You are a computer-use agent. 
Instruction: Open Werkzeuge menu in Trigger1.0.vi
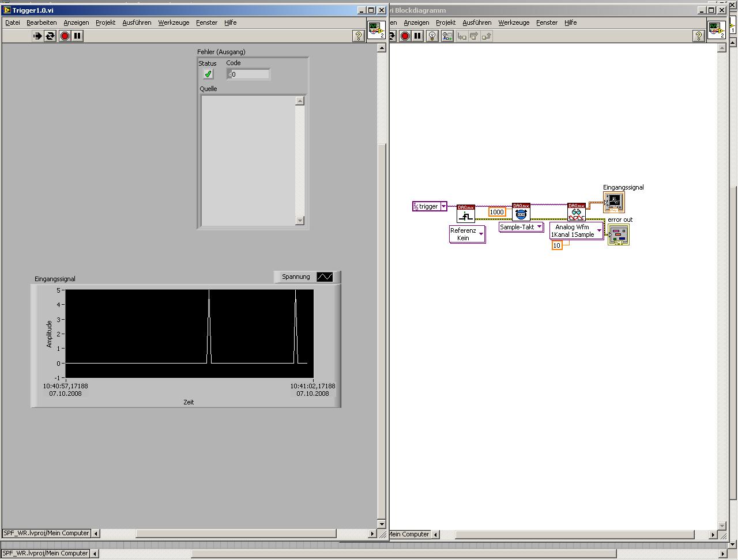(x=174, y=22)
